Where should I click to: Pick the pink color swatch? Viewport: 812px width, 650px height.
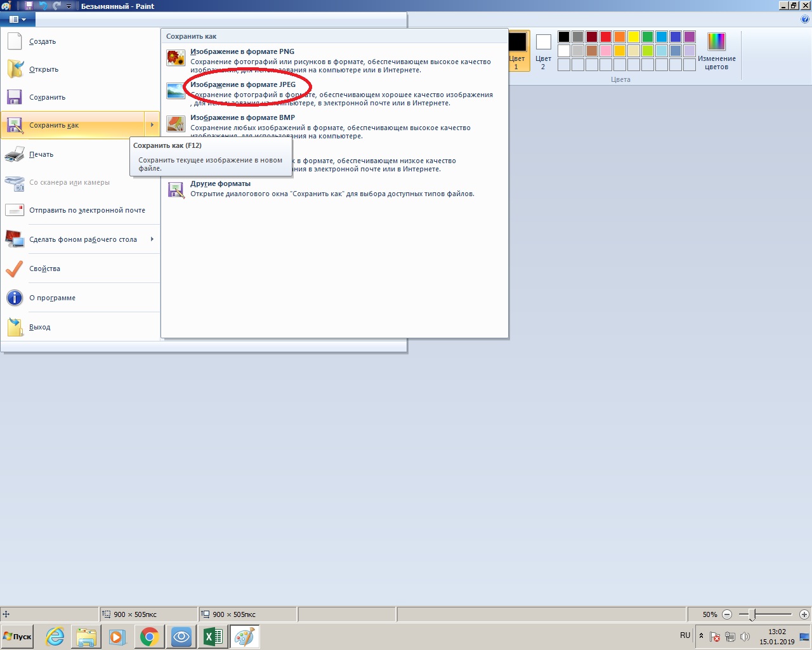[606, 51]
